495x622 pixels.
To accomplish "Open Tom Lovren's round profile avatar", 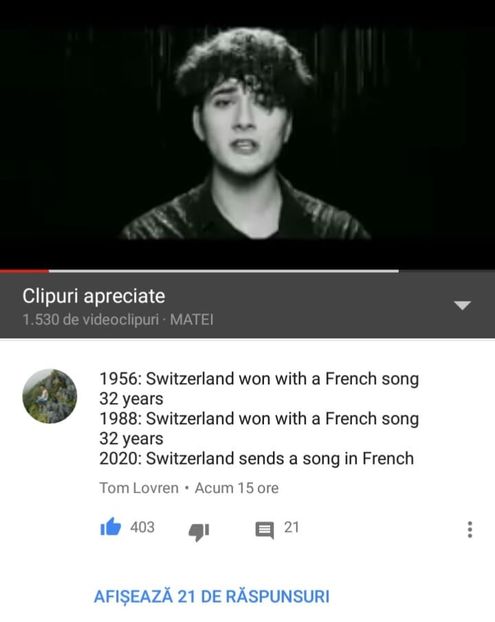I will pyautogui.click(x=50, y=396).
